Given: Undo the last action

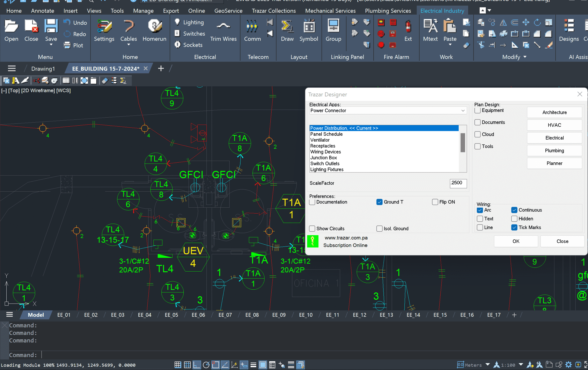Looking at the screenshot, I should 75,22.
